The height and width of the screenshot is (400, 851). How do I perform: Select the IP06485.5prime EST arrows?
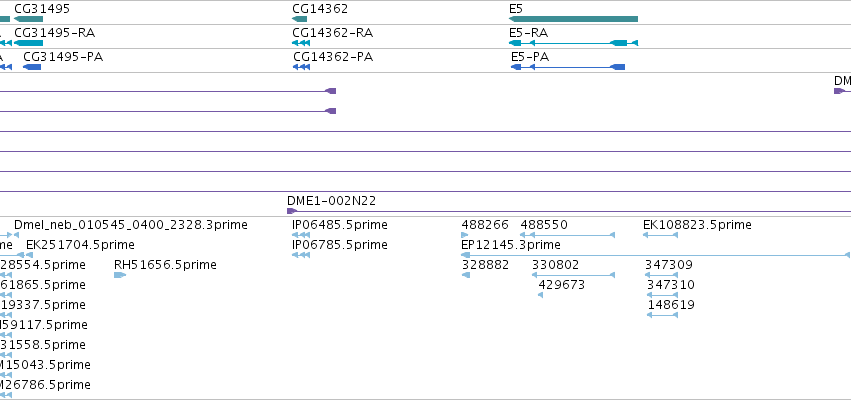[x=301, y=235]
